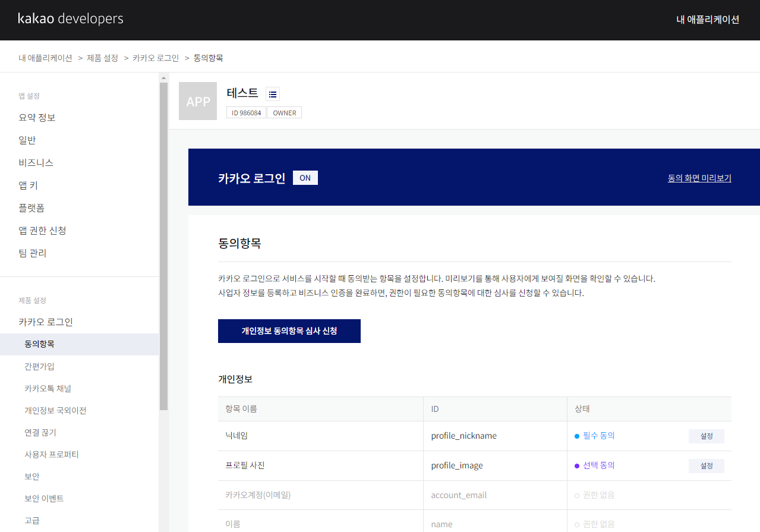Open 앱 키 in the sidebar

[x=29, y=185]
